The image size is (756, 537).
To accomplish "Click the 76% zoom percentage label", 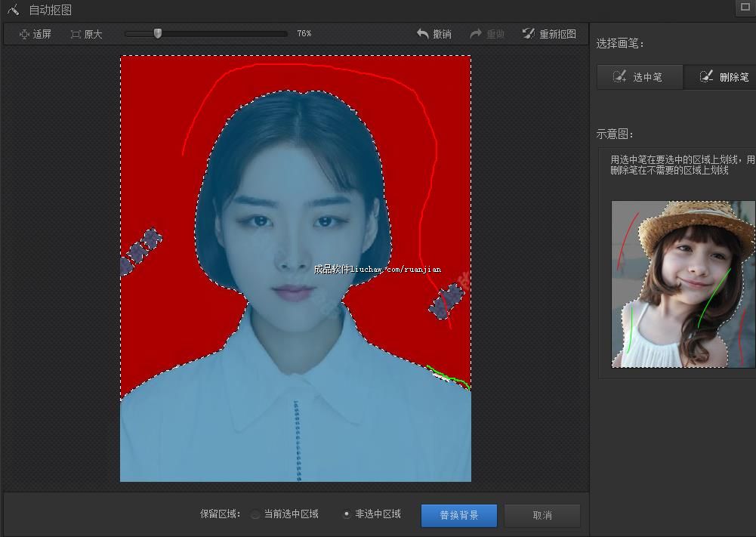I will [x=304, y=34].
